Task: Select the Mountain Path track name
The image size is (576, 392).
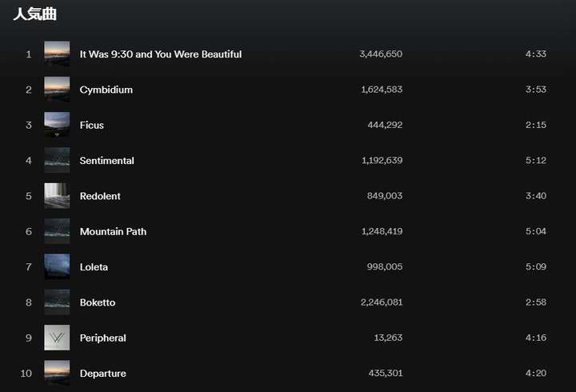Action: click(113, 231)
